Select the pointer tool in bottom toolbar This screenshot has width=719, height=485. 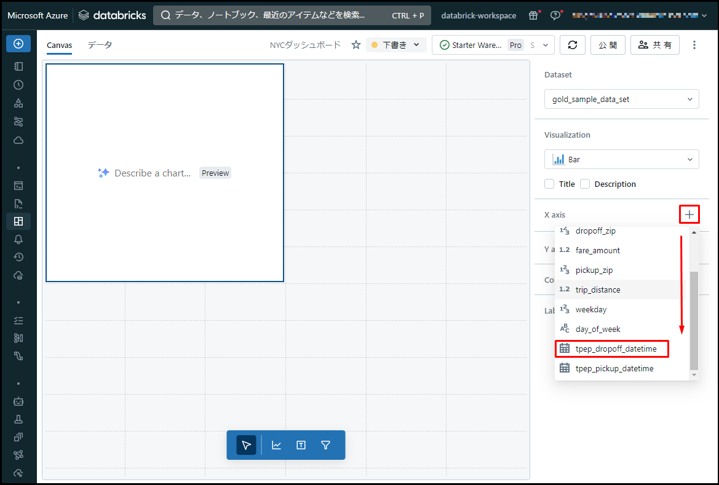point(246,445)
